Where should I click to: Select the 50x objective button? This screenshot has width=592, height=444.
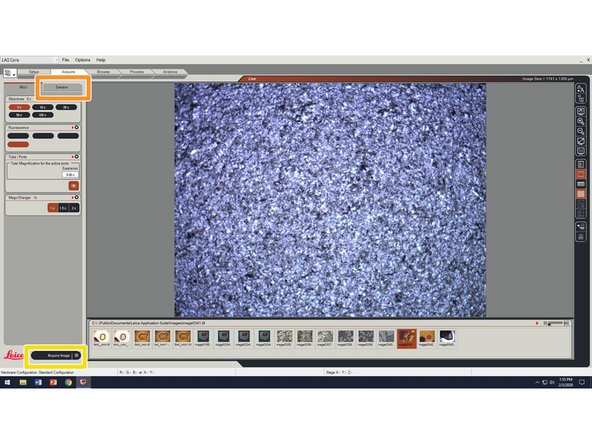pos(19,115)
